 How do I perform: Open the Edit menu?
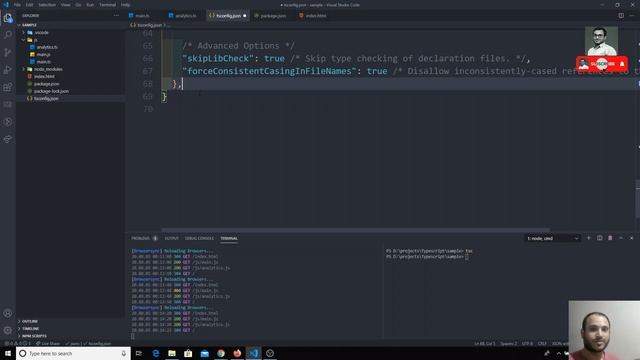(x=29, y=5)
